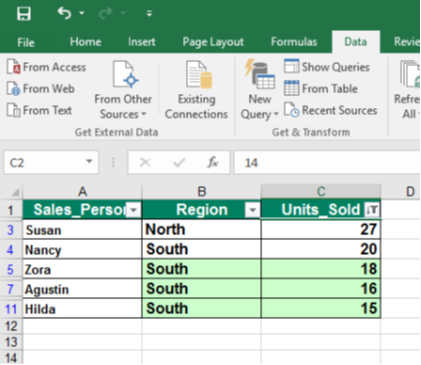421x365 pixels.
Task: Click the From Web button
Action: (41, 89)
